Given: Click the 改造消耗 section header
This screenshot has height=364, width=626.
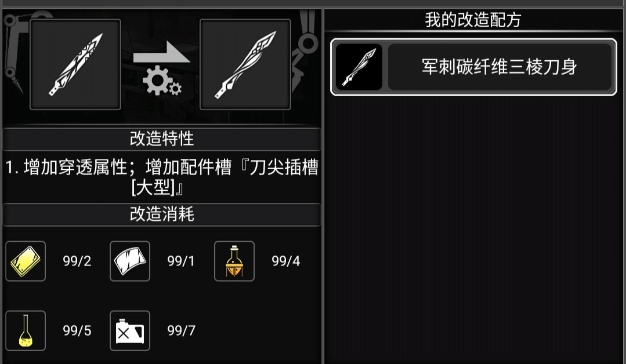Looking at the screenshot, I should [162, 214].
